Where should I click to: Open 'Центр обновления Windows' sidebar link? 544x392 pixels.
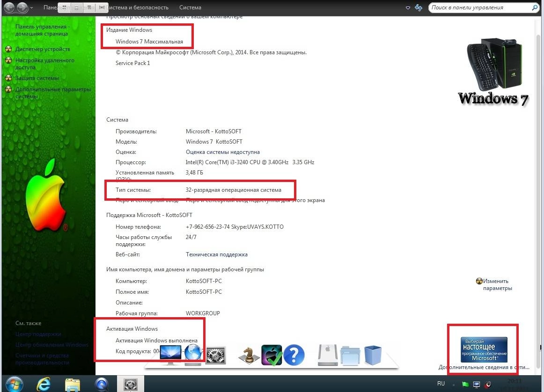pos(51,345)
